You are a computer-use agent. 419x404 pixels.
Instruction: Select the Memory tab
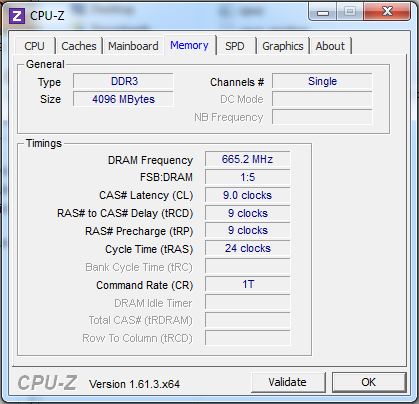coord(189,45)
